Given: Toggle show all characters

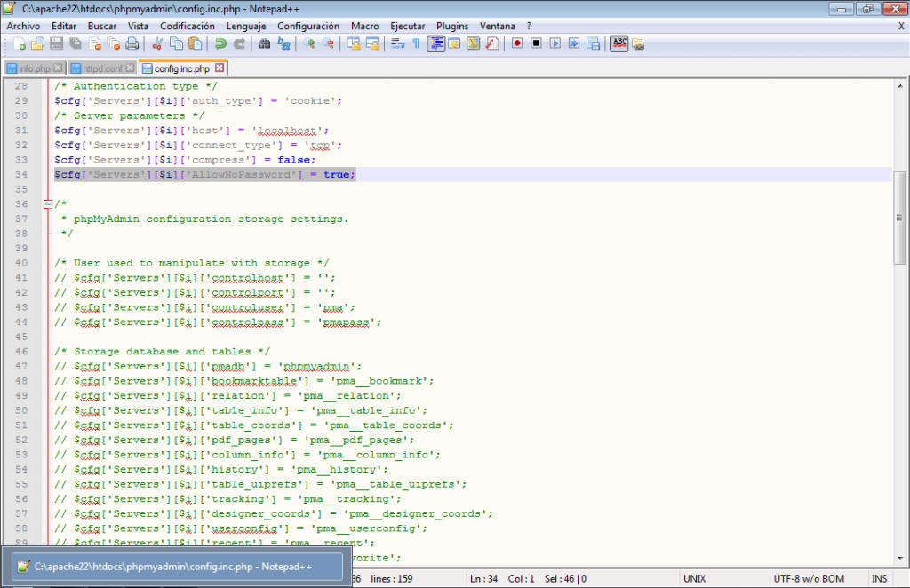Looking at the screenshot, I should point(417,44).
